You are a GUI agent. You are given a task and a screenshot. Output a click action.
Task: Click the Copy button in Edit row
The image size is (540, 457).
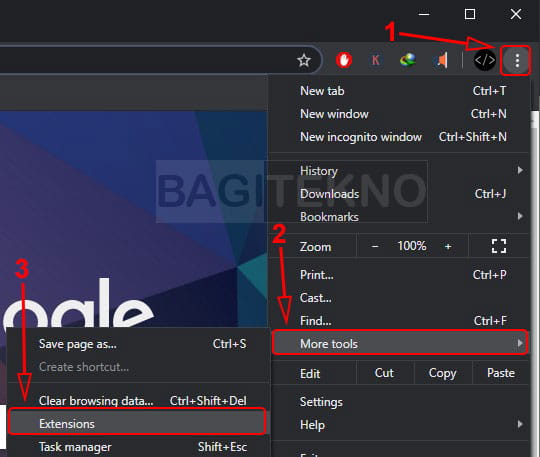pos(443,373)
